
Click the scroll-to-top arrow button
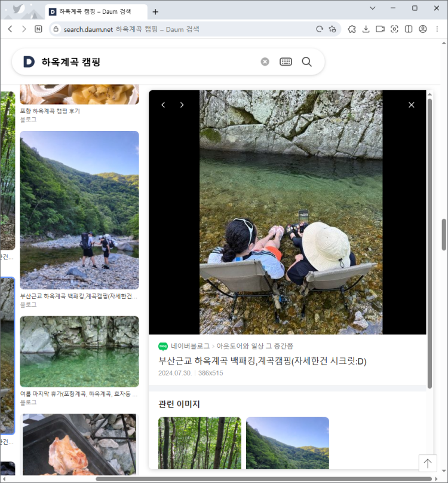pos(428,463)
